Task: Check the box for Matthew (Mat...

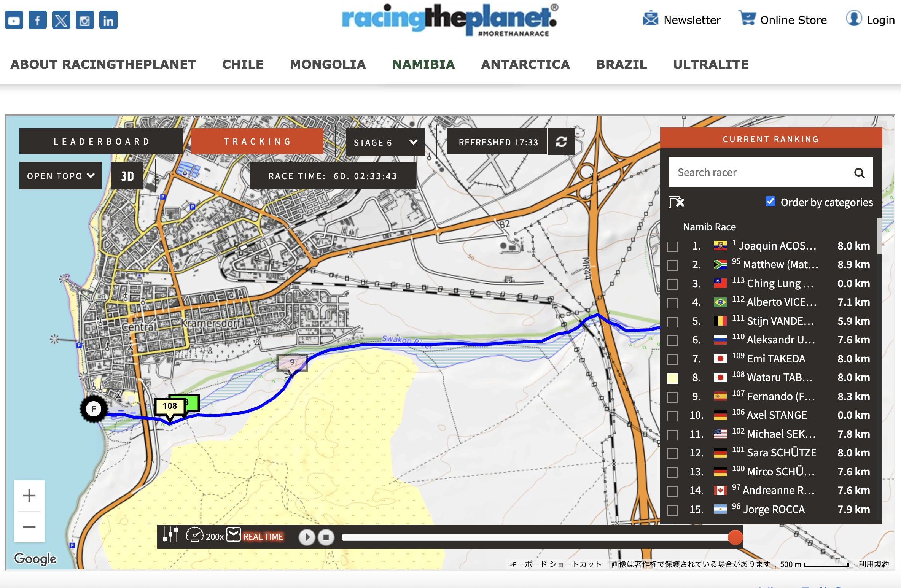Action: tap(672, 265)
